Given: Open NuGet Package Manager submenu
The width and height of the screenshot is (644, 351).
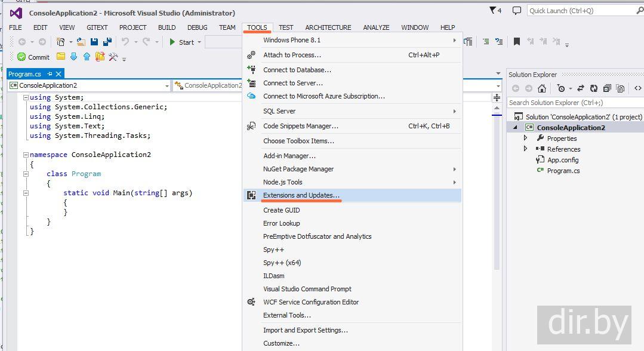Looking at the screenshot, I should pyautogui.click(x=298, y=169).
